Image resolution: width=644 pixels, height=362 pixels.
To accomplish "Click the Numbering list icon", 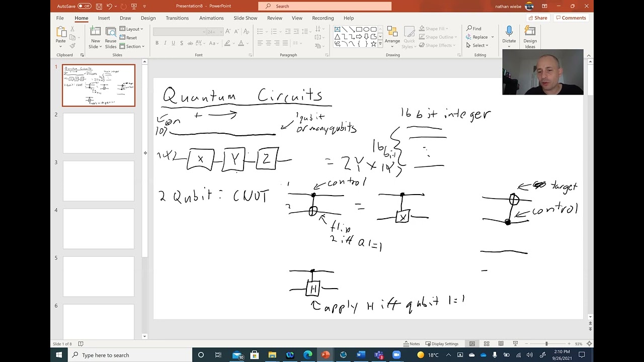I will click(274, 31).
